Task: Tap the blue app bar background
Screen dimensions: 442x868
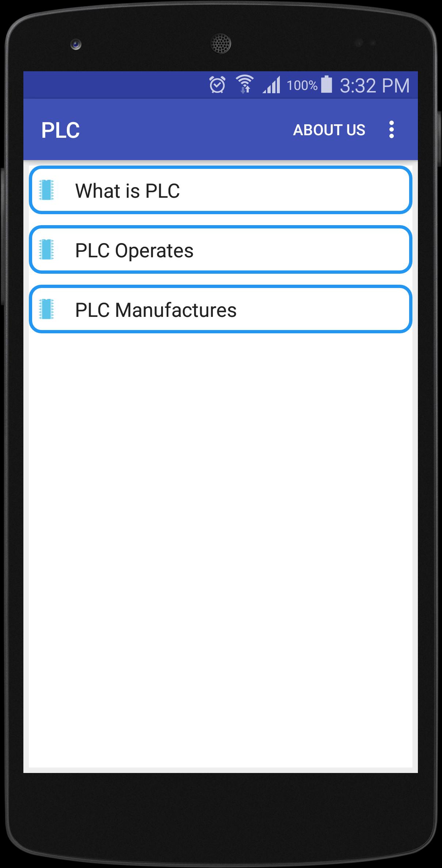Action: 183,130
